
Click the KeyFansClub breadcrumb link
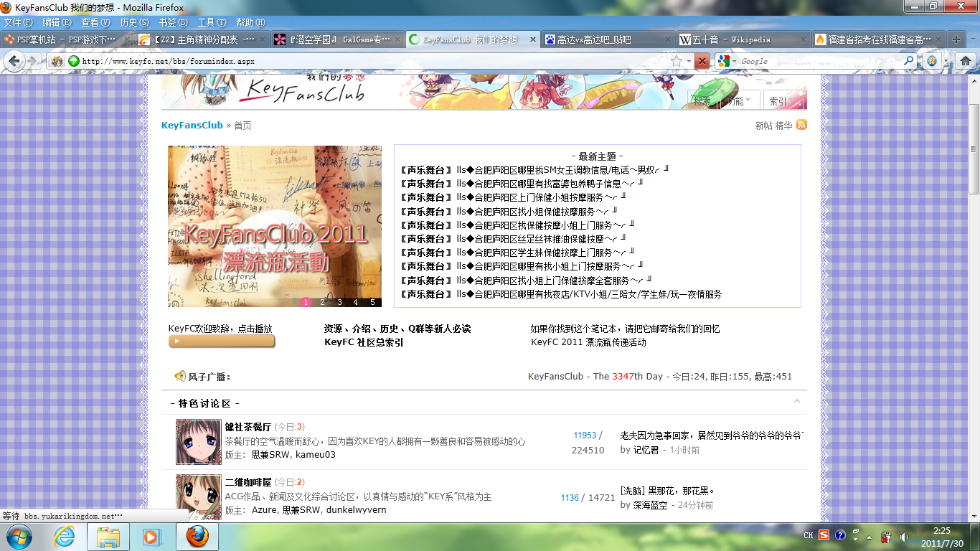tap(192, 125)
